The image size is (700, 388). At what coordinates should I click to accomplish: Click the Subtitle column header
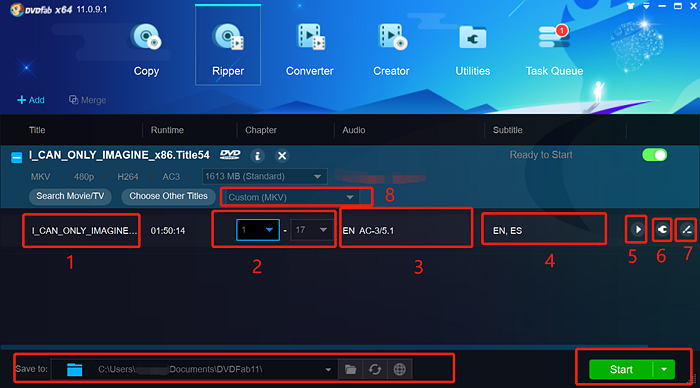coord(507,130)
